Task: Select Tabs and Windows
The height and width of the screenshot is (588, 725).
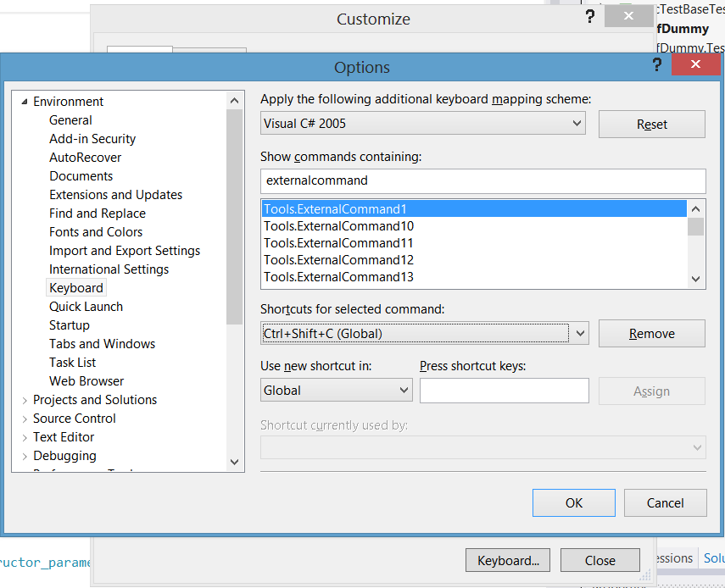Action: (103, 344)
